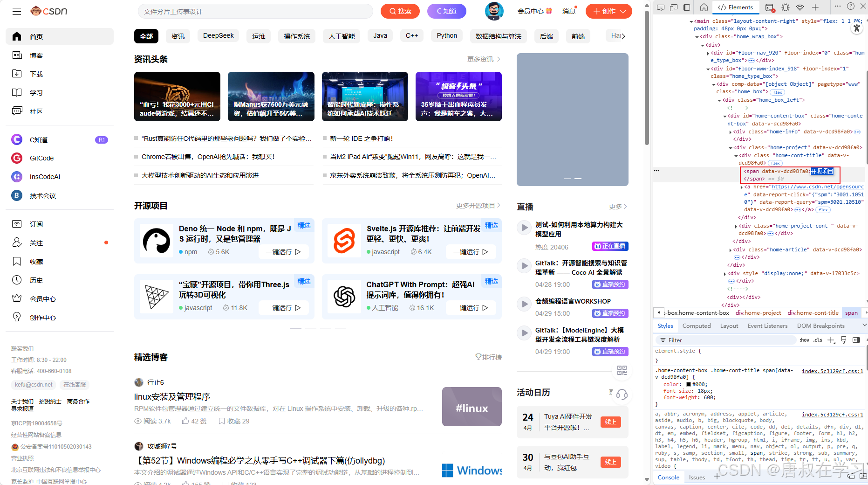
Task: Expand the home-project-cont div node
Action: coord(736,226)
